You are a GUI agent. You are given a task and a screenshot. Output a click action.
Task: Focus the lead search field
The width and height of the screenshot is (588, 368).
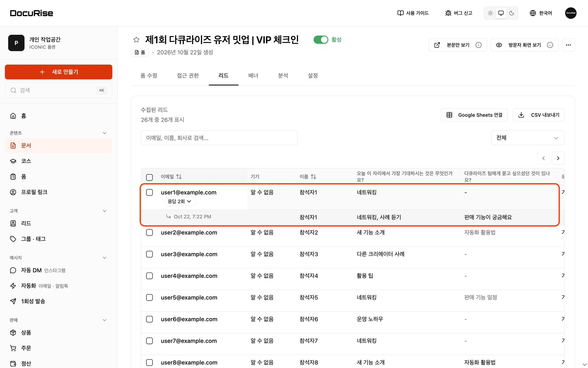[219, 138]
